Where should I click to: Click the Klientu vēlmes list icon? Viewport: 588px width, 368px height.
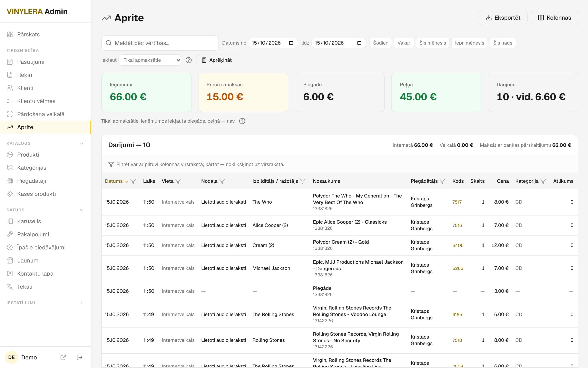(x=10, y=101)
